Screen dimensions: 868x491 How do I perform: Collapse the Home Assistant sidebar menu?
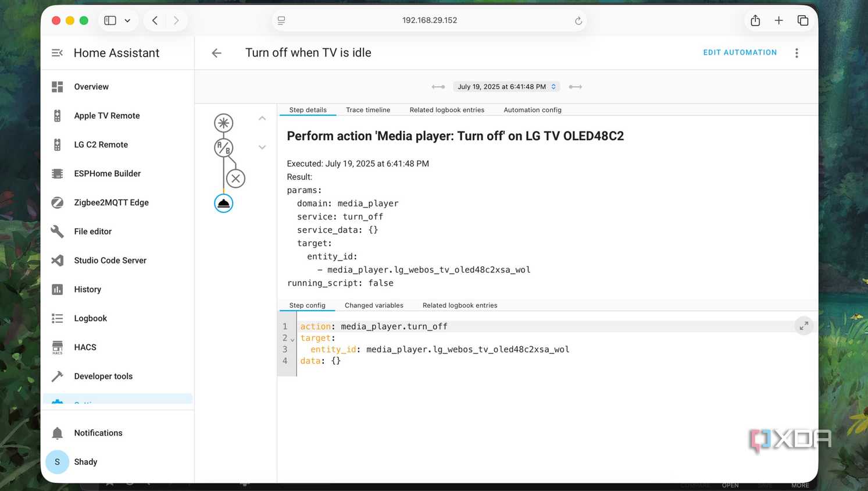pyautogui.click(x=57, y=53)
